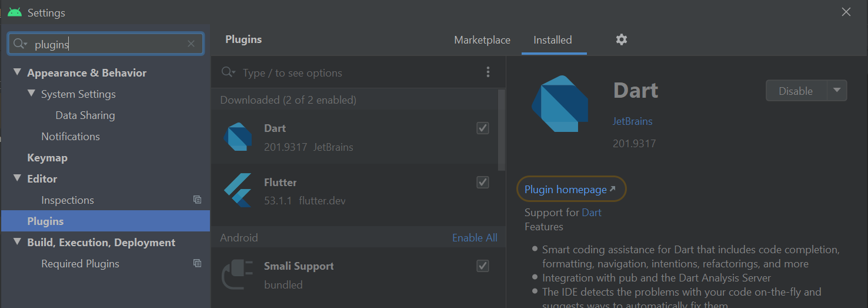The height and width of the screenshot is (308, 868).
Task: Close the Settings dialog
Action: (x=846, y=12)
